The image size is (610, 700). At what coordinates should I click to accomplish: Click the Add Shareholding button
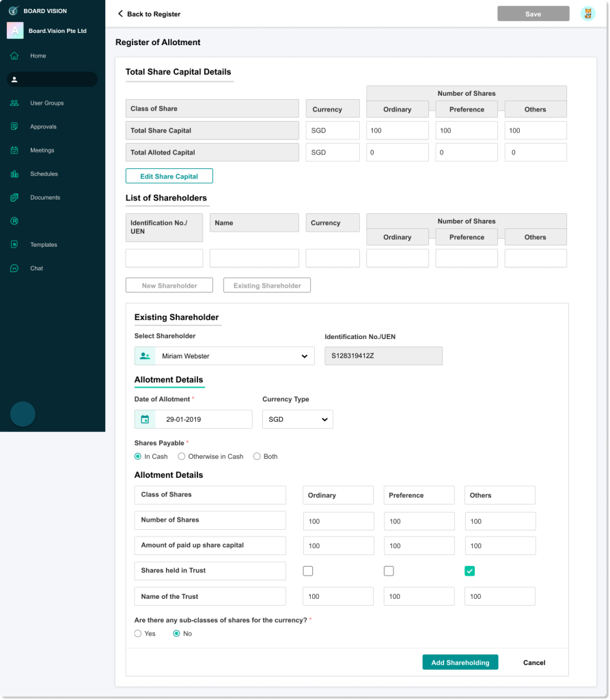click(460, 662)
